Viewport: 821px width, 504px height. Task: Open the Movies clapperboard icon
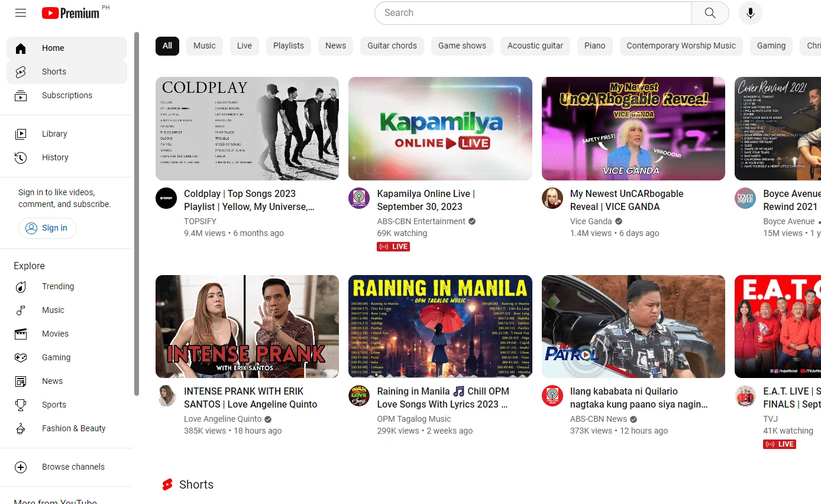click(x=21, y=334)
